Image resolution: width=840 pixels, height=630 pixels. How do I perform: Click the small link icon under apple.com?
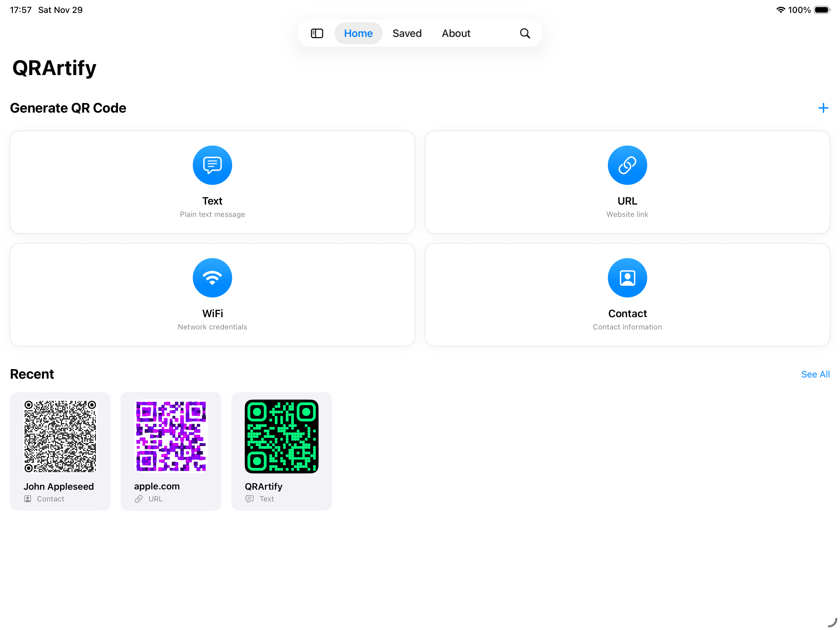(x=139, y=499)
